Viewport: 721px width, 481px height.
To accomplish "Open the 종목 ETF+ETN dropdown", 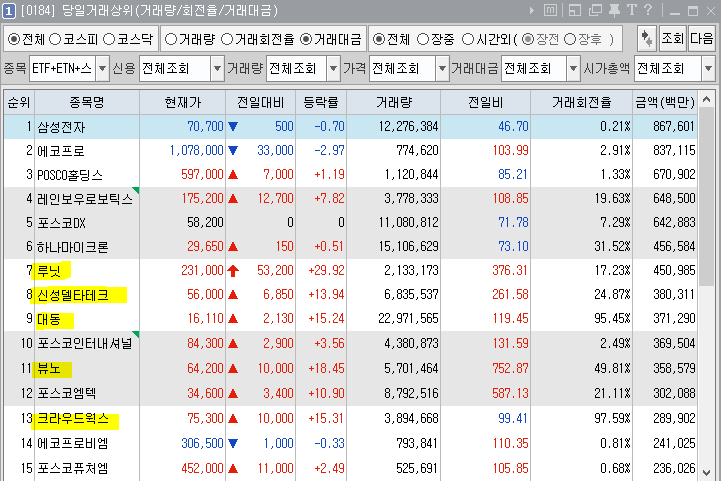I will (103, 69).
